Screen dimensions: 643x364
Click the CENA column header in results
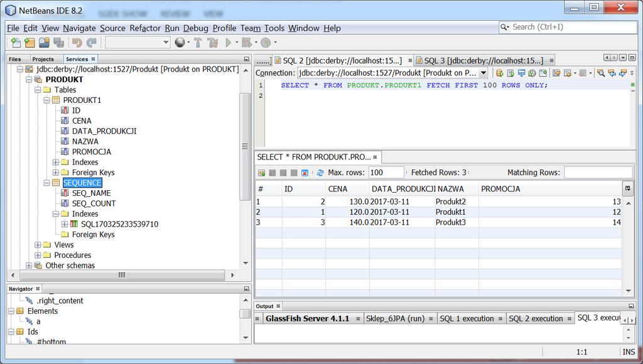pos(347,189)
